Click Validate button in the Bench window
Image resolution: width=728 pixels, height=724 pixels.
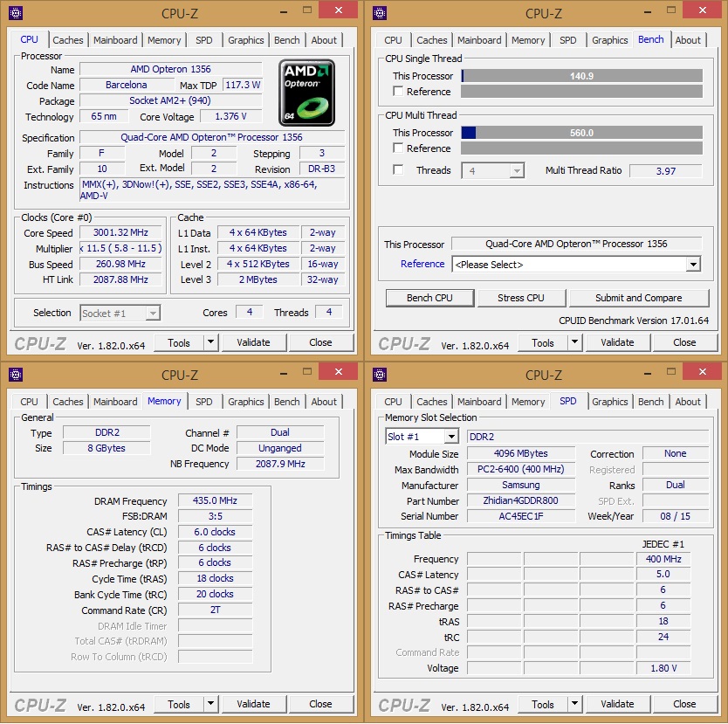tap(617, 342)
